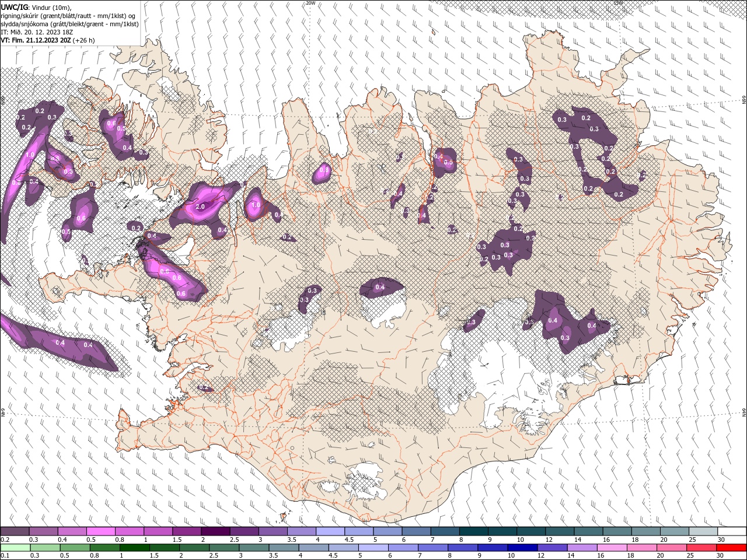This screenshot has height=560, width=747.
Task: Pick the pale grey 25 swatch in the upper legend
Action: (703, 531)
